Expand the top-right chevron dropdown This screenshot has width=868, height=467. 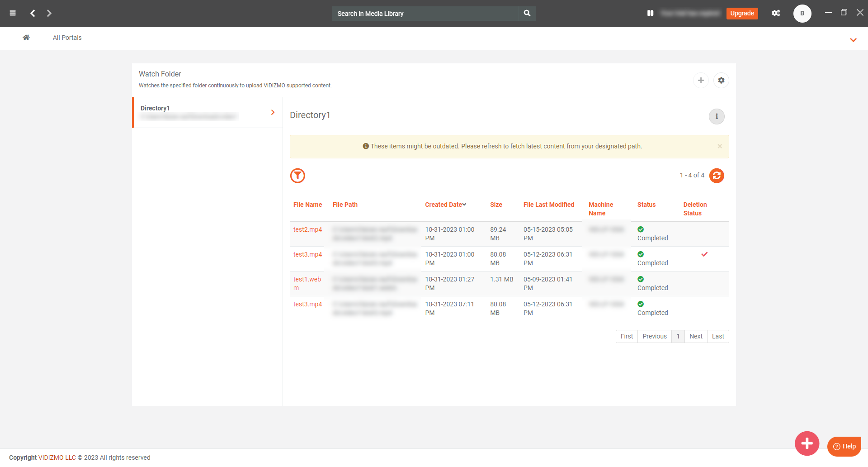853,40
